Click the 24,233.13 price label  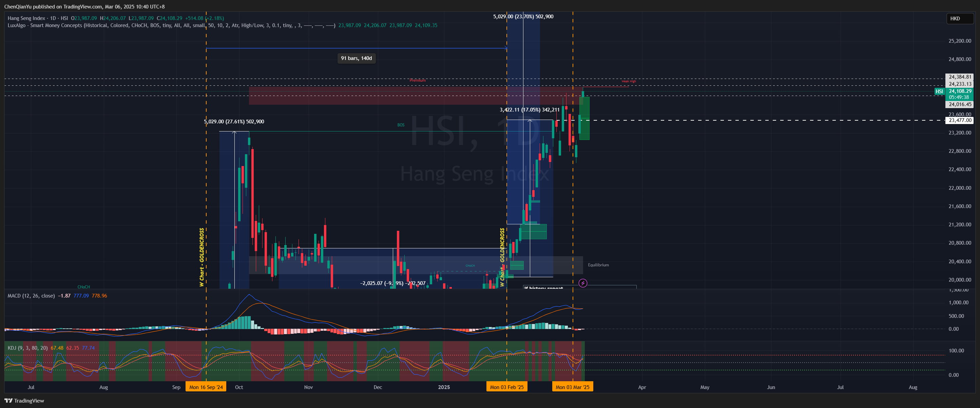(x=960, y=84)
